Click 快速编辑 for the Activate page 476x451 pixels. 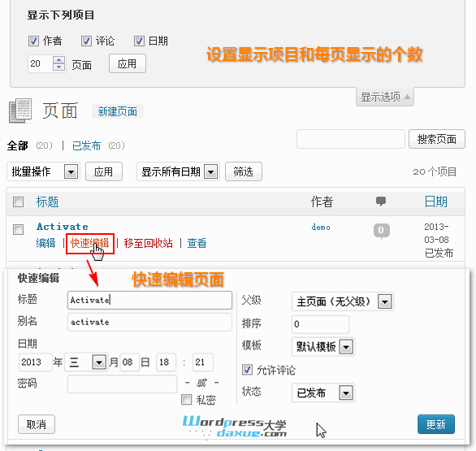point(90,243)
